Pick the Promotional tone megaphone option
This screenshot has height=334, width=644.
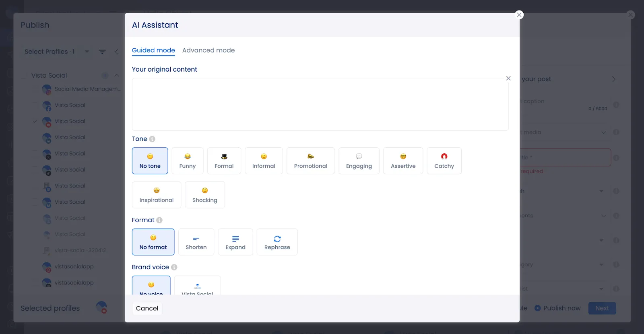(310, 161)
